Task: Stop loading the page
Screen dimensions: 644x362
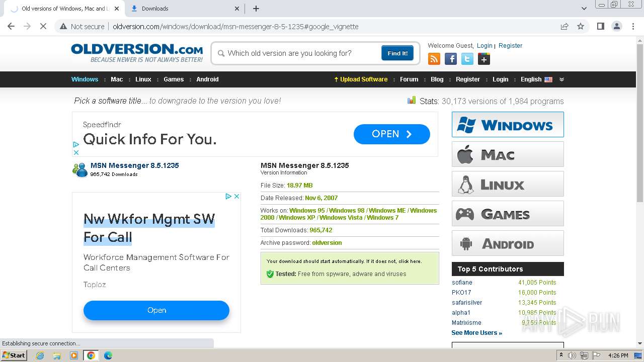Action: coord(43,26)
